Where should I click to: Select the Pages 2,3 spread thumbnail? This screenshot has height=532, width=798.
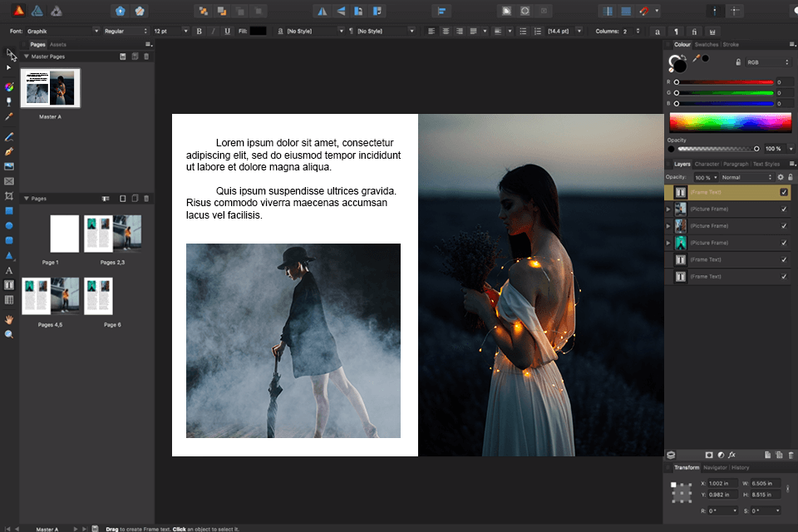point(112,234)
